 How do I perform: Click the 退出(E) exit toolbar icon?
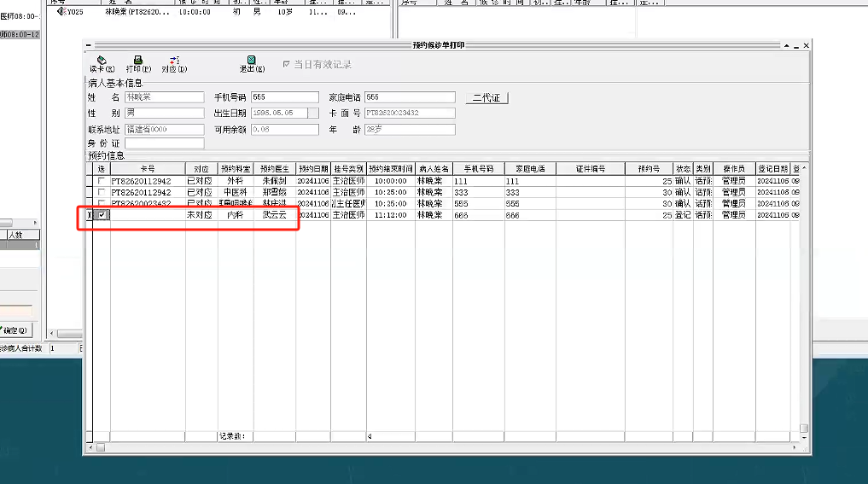pos(252,64)
